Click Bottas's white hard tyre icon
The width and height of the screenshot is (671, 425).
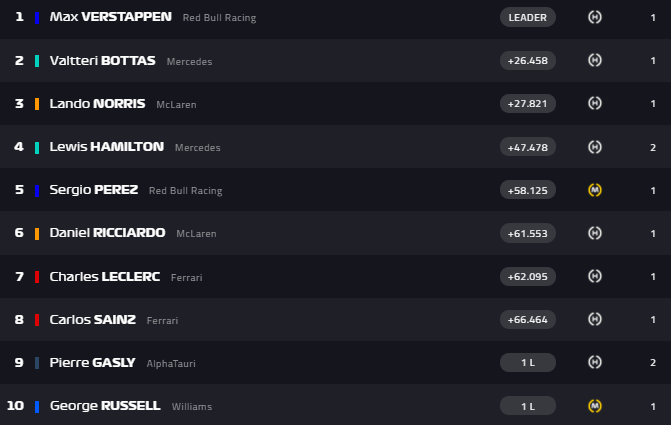pyautogui.click(x=595, y=60)
